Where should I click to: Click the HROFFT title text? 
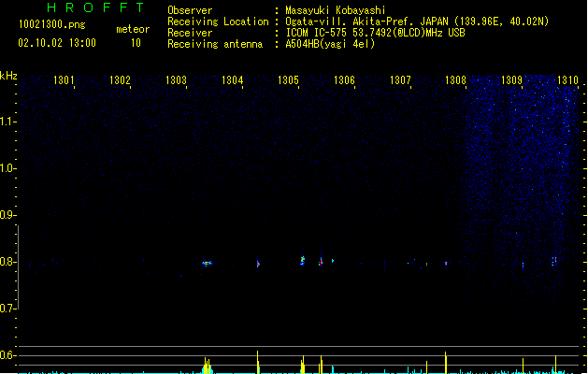click(x=95, y=7)
